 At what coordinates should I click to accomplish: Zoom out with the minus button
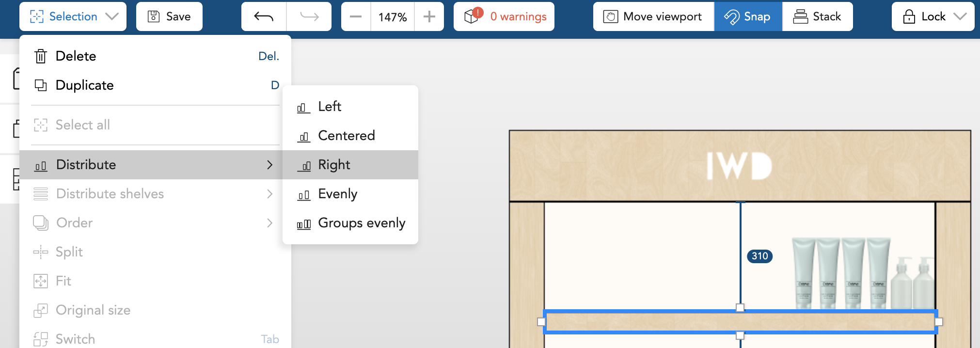coord(356,16)
